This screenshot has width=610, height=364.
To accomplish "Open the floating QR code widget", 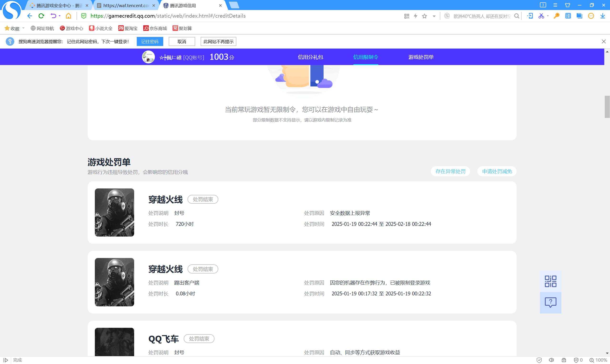I will coord(550,281).
